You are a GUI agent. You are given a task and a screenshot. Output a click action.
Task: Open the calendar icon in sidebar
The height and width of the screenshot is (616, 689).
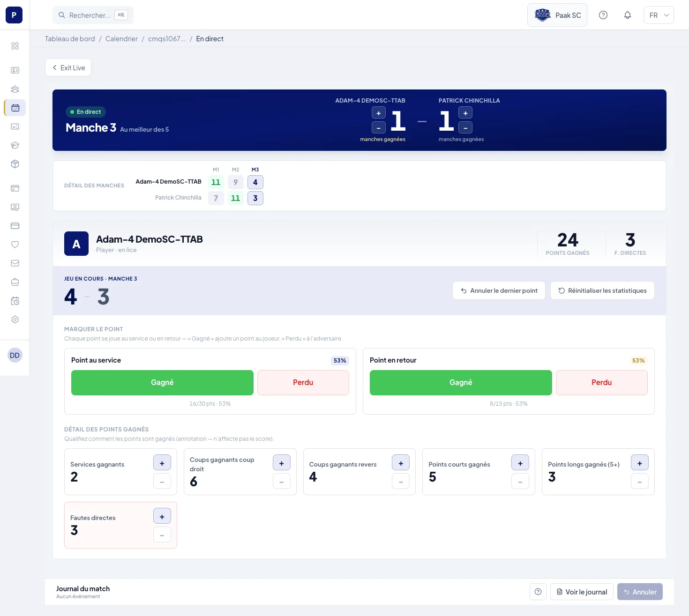[15, 108]
